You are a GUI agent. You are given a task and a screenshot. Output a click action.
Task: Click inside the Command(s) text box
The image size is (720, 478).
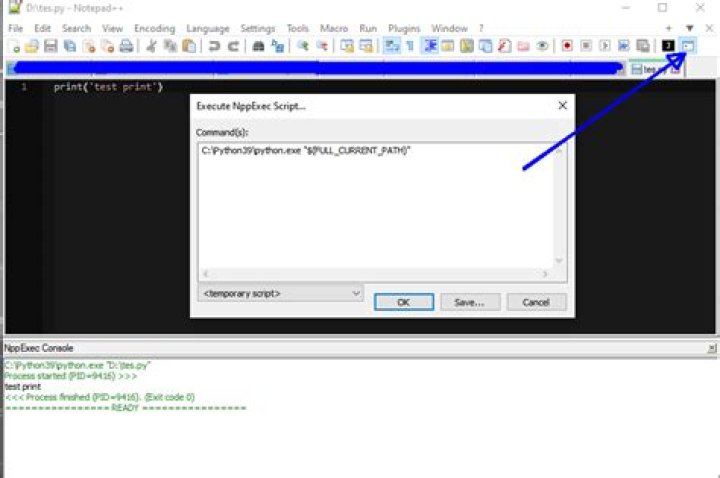377,206
